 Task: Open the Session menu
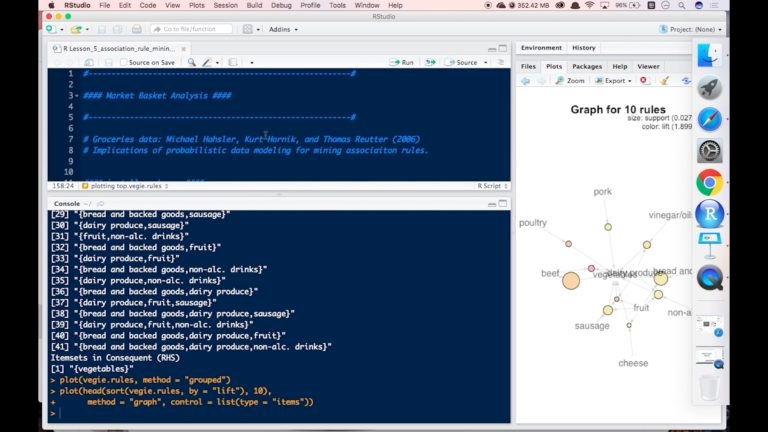[x=225, y=5]
